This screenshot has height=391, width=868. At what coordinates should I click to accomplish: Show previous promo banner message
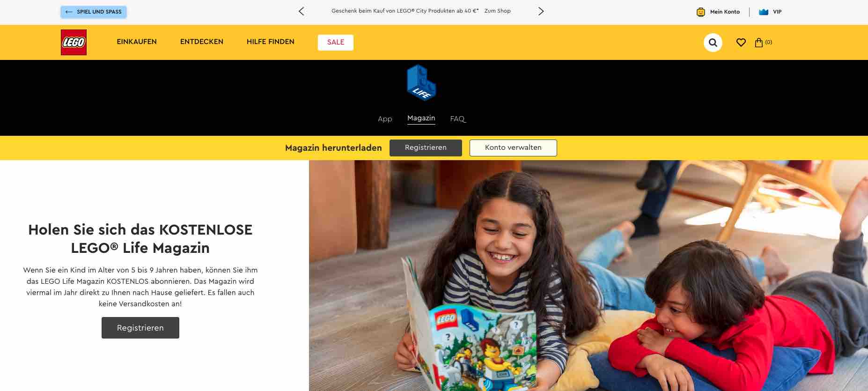pos(302,11)
